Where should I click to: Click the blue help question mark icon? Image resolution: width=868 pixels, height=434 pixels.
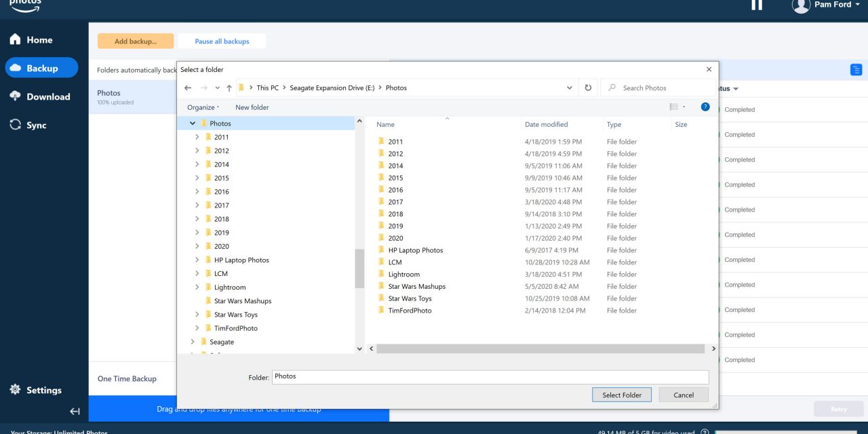click(705, 107)
